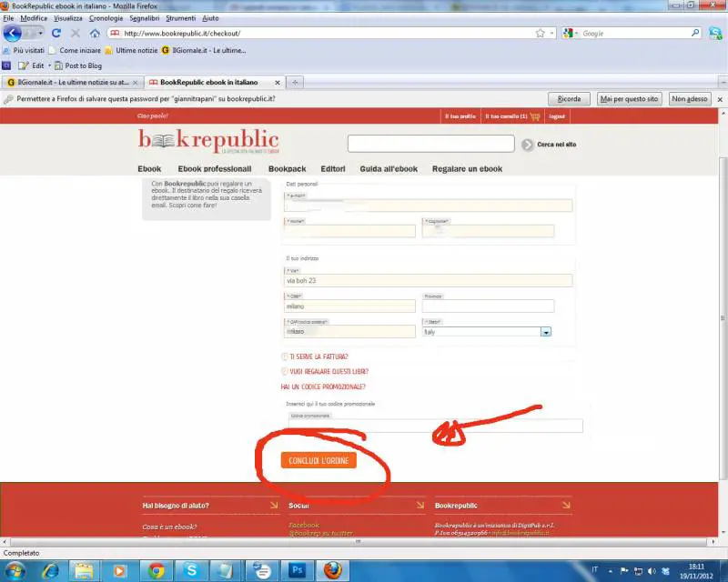Open the Facebook footer link
Image resolution: width=728 pixels, height=582 pixels.
tap(304, 525)
